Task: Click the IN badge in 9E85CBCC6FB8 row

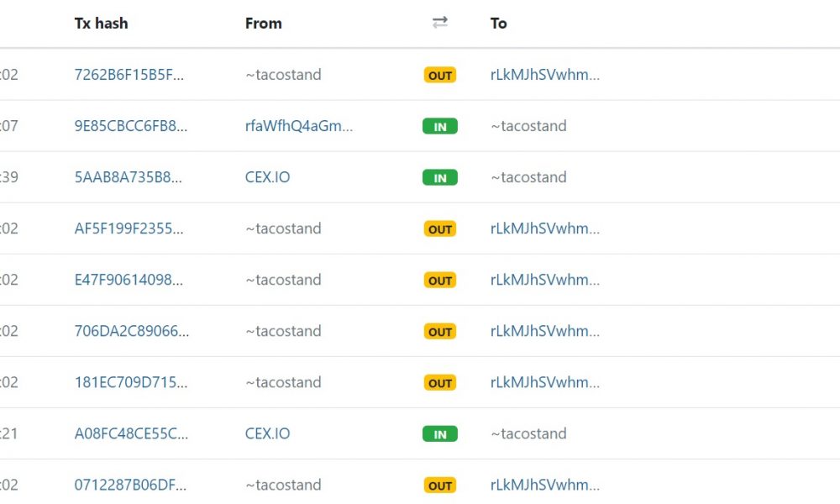Action: [x=440, y=126]
